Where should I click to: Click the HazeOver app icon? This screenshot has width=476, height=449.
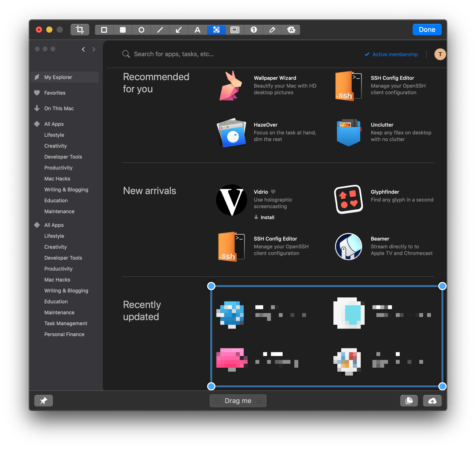click(231, 132)
